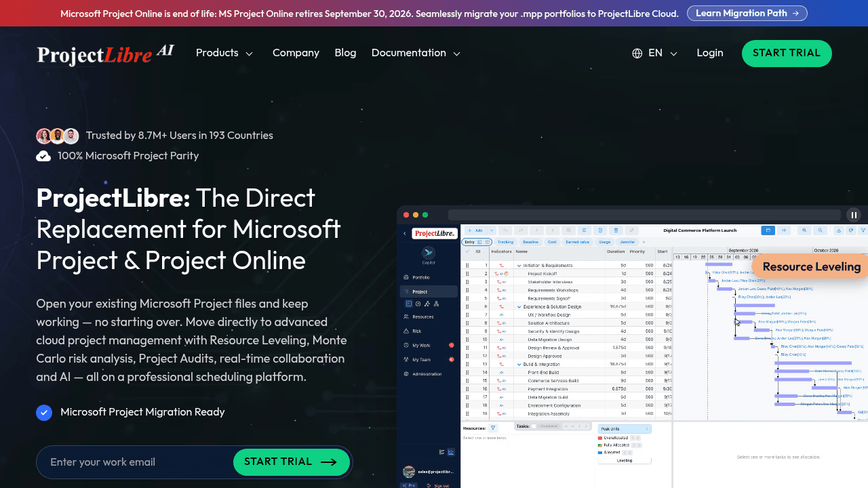The image size is (868, 488).
Task: Open the Earned value tab
Action: tap(577, 242)
